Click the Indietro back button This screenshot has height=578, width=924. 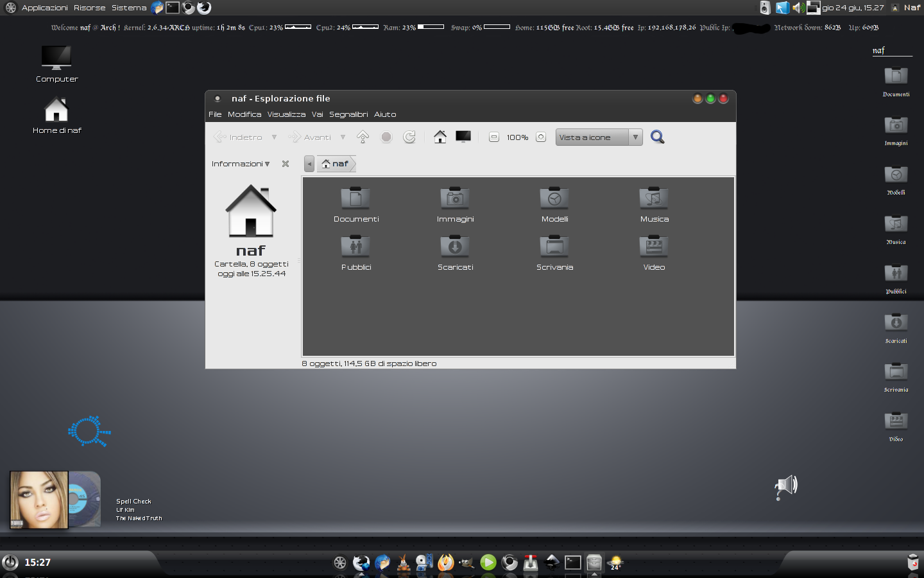238,137
